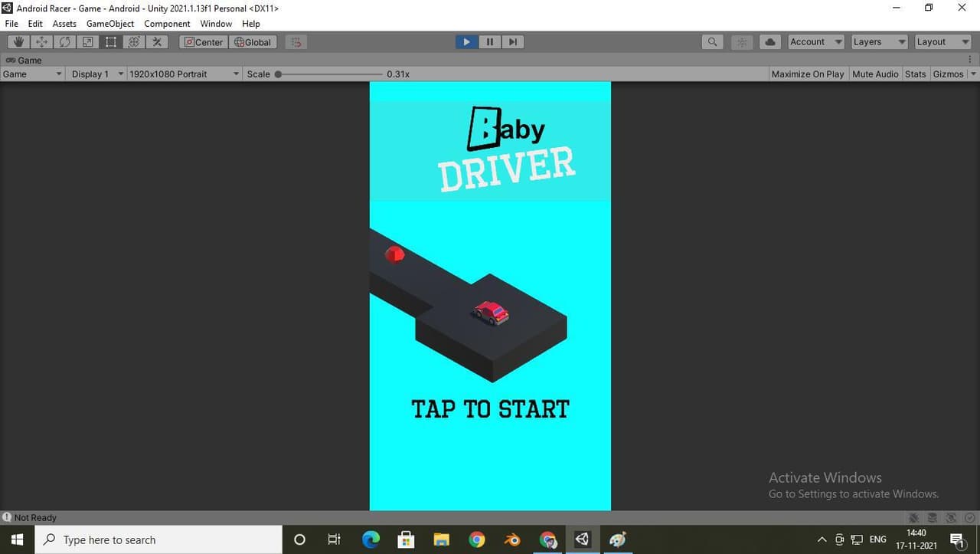Open Unity Search magnifier icon
Image resolution: width=980 pixels, height=554 pixels.
713,42
